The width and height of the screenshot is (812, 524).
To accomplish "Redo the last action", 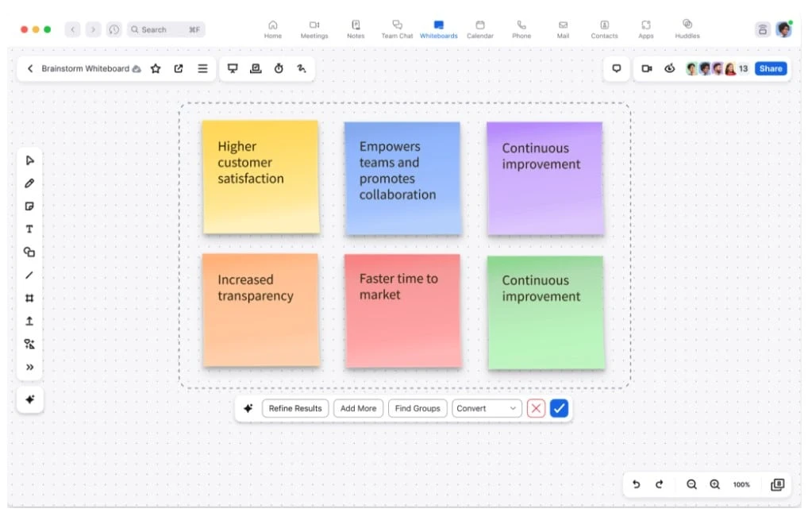I will pyautogui.click(x=660, y=484).
